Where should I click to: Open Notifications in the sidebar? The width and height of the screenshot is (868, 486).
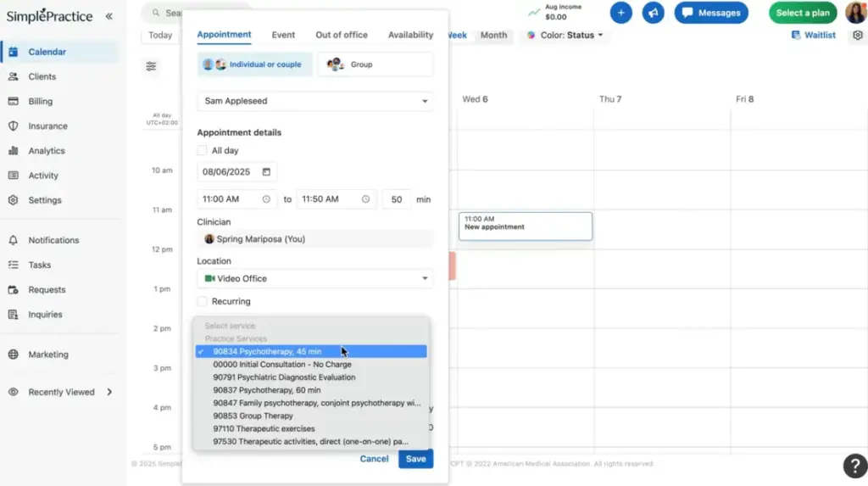60,240
